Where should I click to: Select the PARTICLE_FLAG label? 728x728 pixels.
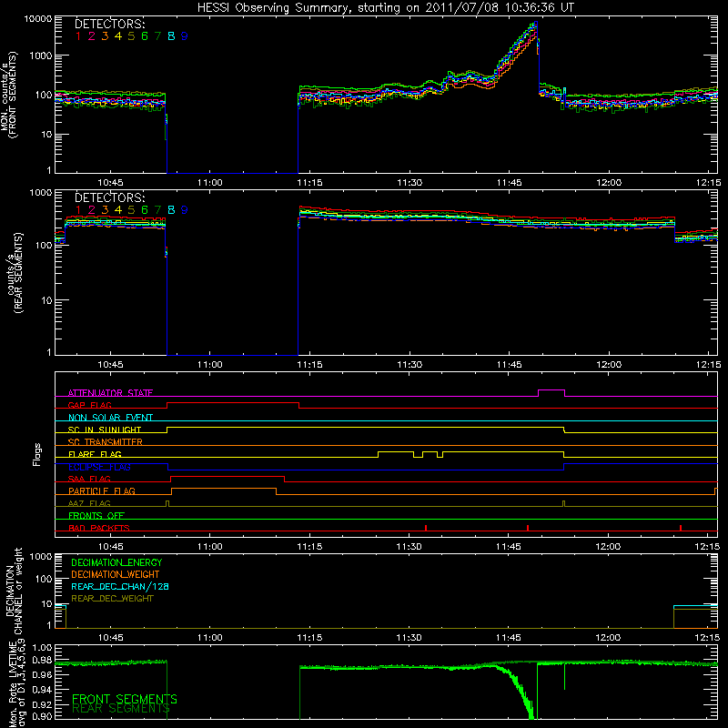102,490
